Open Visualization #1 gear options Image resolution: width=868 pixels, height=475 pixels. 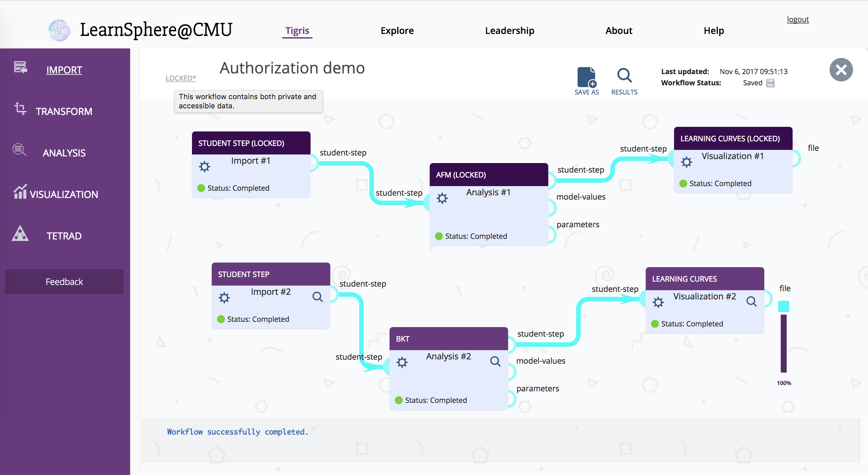coord(686,162)
